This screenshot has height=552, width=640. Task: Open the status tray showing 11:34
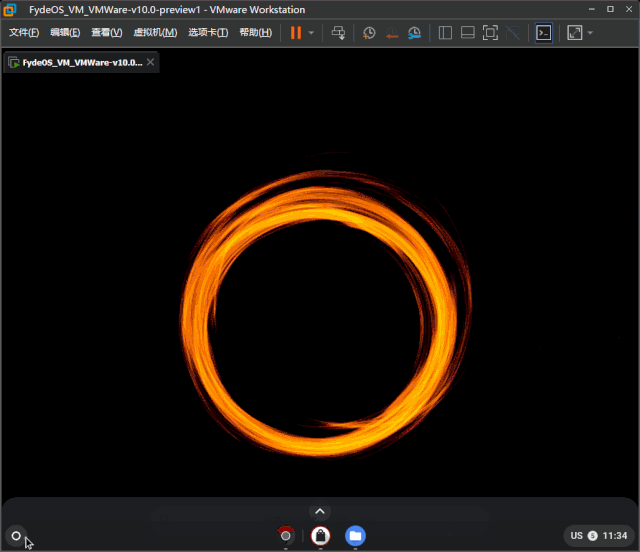tap(599, 536)
